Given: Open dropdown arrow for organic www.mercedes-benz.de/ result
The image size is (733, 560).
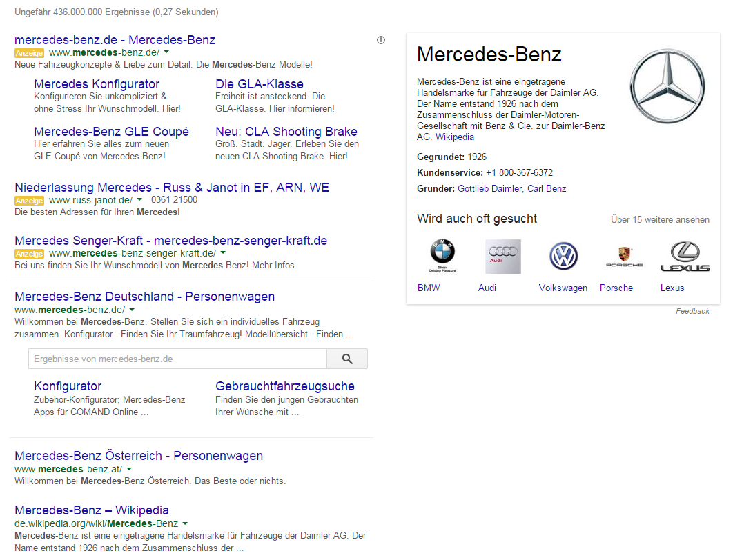Looking at the screenshot, I should 132,310.
